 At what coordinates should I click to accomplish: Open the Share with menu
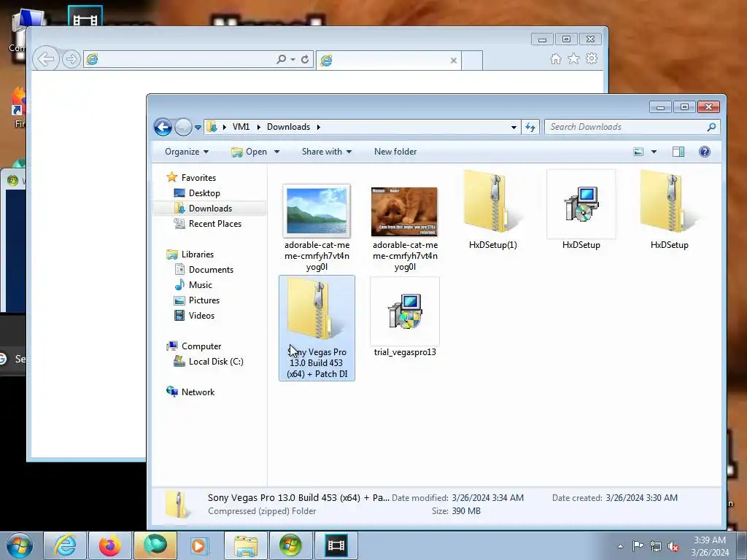pyautogui.click(x=326, y=152)
